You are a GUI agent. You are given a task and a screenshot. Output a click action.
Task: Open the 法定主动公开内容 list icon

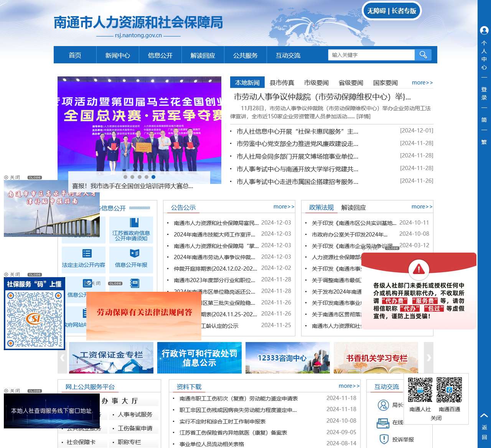click(87, 253)
